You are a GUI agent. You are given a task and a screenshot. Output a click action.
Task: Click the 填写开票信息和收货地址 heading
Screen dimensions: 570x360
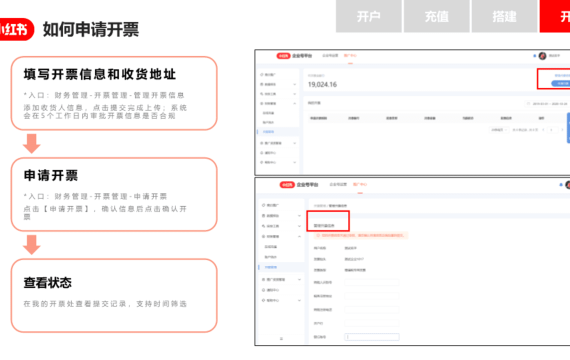pyautogui.click(x=100, y=74)
